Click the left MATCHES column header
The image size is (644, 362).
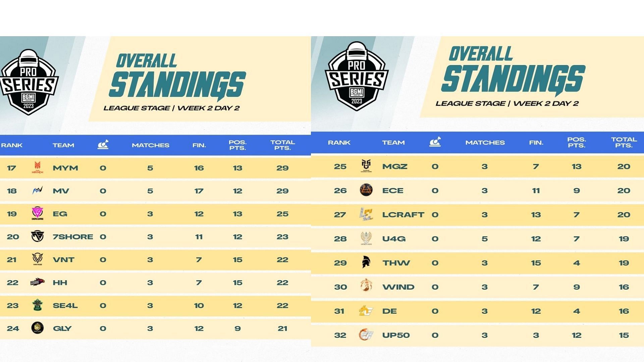tap(150, 145)
